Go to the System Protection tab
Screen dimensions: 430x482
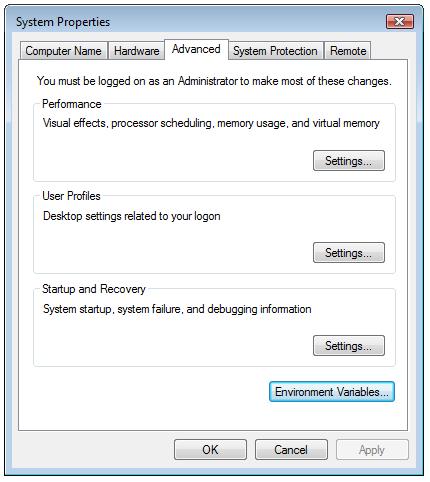pos(275,51)
